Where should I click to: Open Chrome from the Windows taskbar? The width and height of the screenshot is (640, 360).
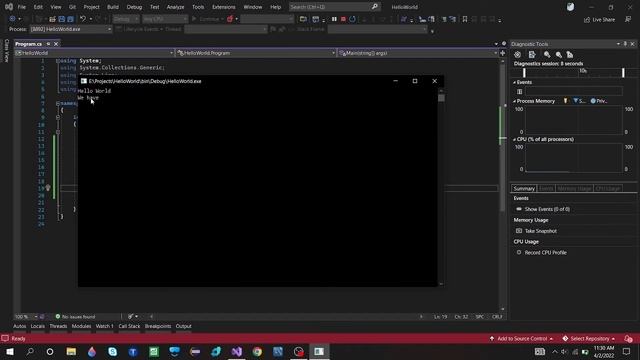(x=257, y=351)
